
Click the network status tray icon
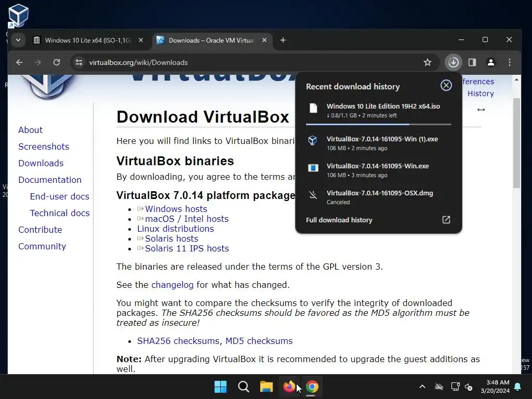455,387
